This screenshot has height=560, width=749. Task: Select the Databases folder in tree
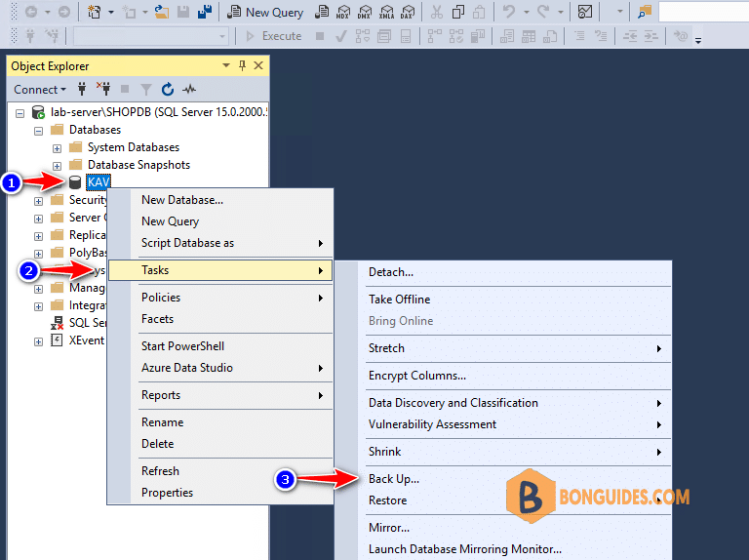95,130
